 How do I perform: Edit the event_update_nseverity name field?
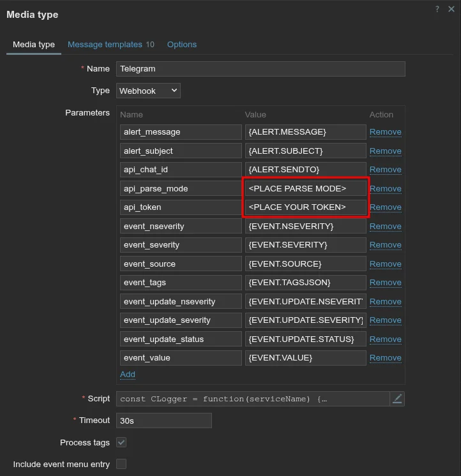pos(181,301)
